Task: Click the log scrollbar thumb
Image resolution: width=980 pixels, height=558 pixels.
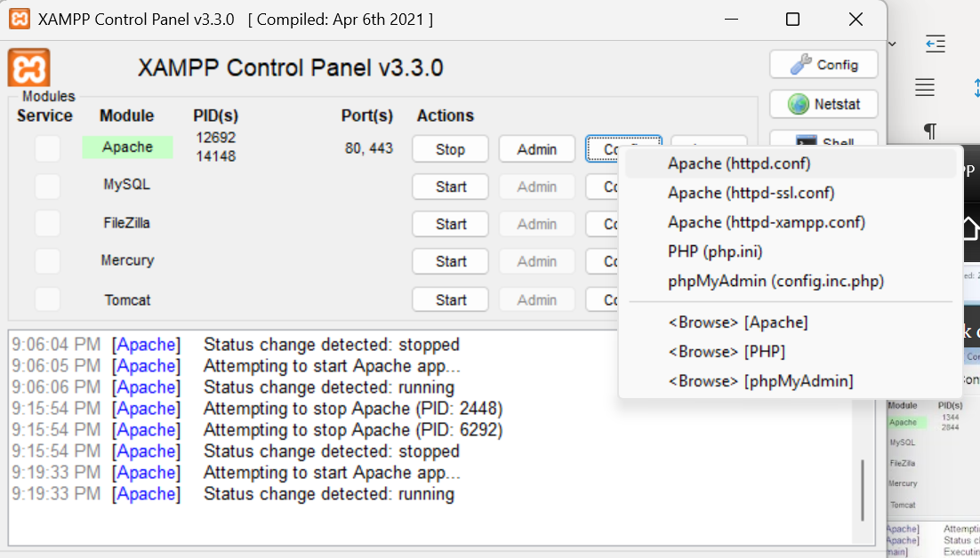Action: pos(864,490)
